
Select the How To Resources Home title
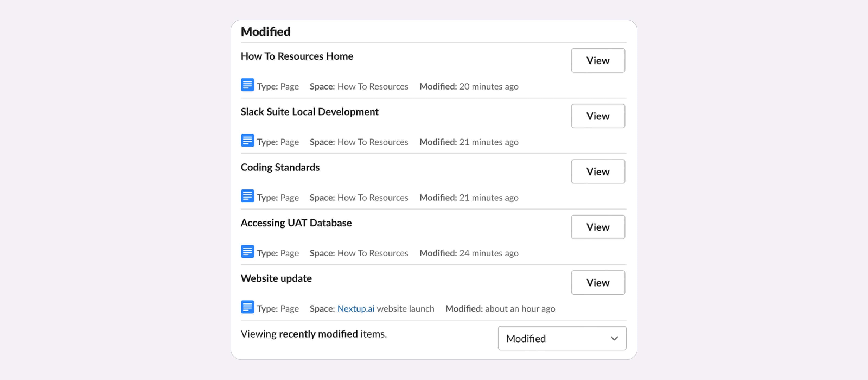297,56
